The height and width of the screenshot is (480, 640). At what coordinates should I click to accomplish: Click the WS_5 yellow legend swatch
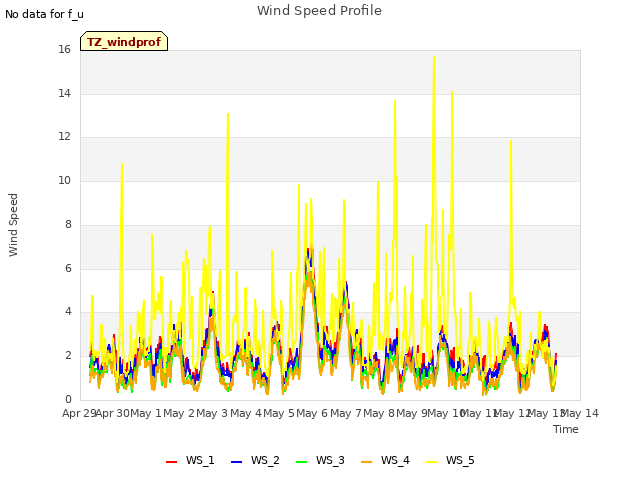pyautogui.click(x=431, y=462)
